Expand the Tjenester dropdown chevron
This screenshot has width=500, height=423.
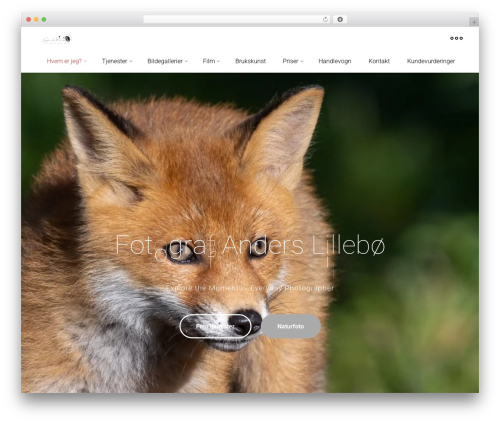pos(131,61)
